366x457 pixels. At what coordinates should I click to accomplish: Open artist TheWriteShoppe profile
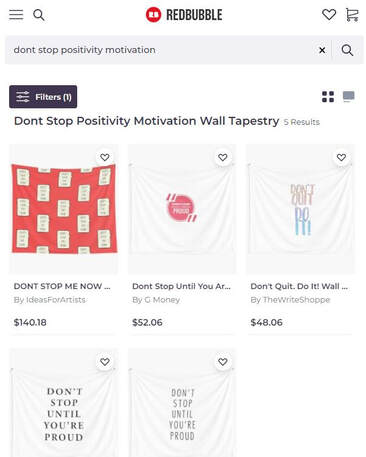(x=290, y=300)
